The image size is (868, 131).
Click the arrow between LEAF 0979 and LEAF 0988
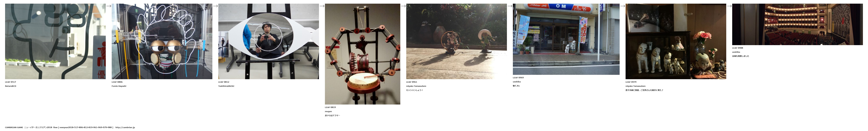pyautogui.click(x=729, y=6)
